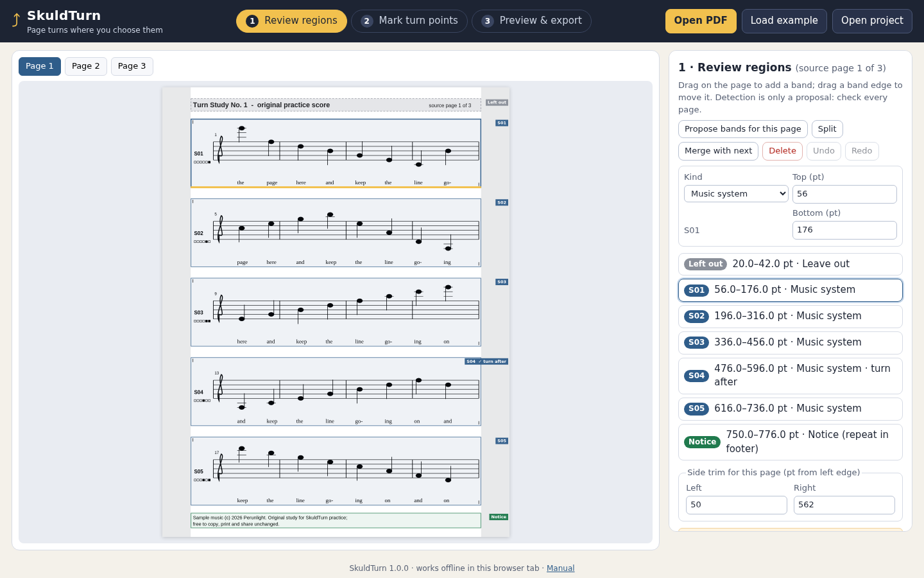Focus the Left side trim input
924x578 pixels.
737,505
